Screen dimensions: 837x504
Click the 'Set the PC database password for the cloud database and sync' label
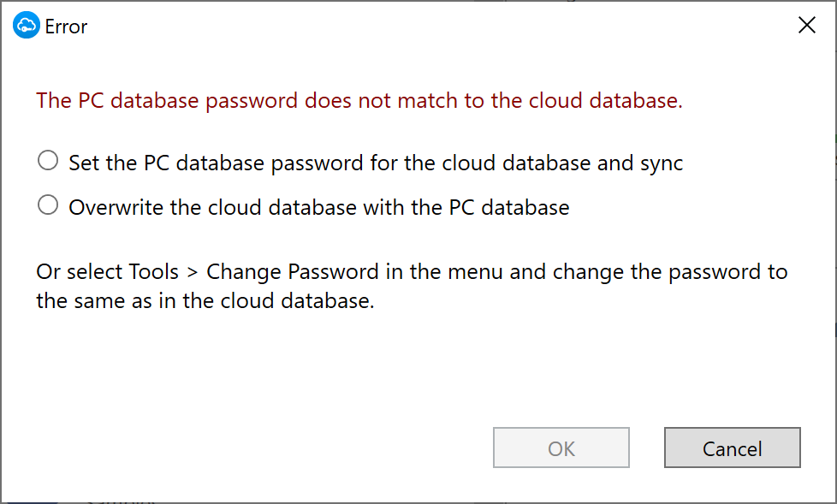pos(376,163)
